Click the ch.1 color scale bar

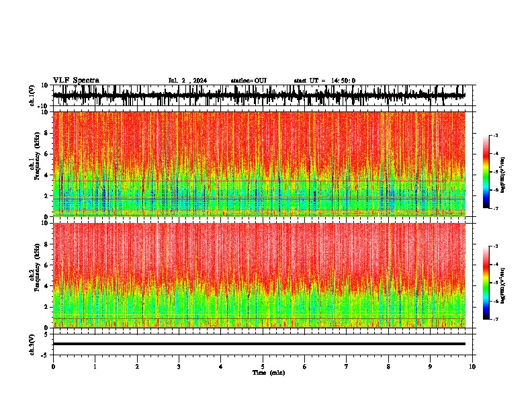pyautogui.click(x=486, y=172)
